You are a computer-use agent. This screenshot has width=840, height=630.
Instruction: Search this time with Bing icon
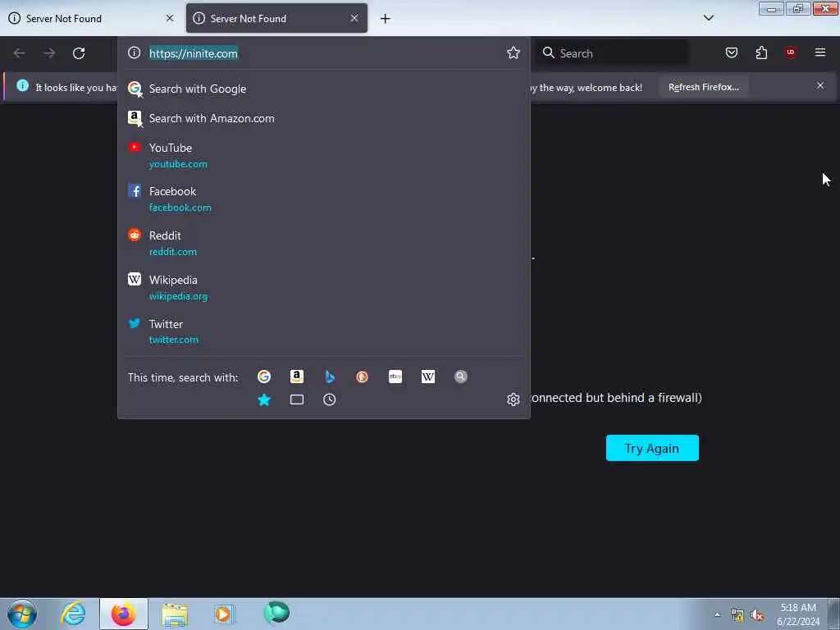coord(330,377)
